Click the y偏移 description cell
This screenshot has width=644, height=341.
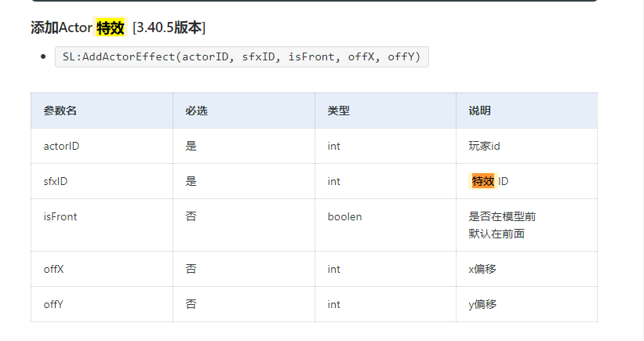(482, 304)
